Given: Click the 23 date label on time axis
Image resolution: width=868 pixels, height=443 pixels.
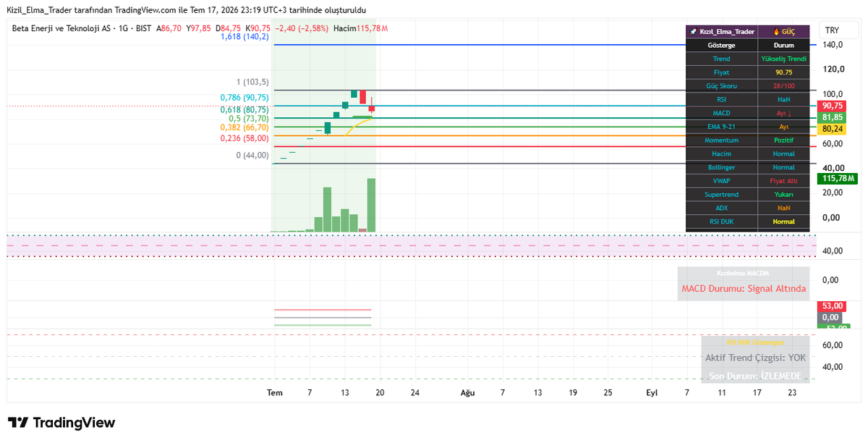Looking at the screenshot, I should point(792,392).
